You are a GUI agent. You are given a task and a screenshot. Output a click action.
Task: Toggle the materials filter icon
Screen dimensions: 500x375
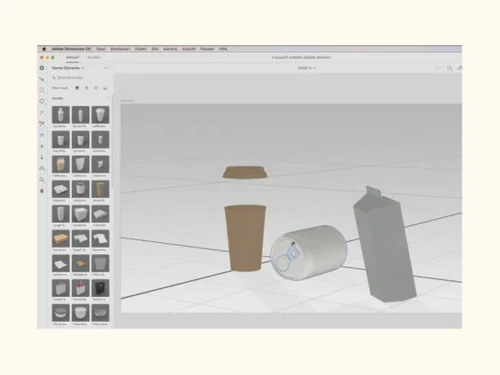pyautogui.click(x=87, y=88)
